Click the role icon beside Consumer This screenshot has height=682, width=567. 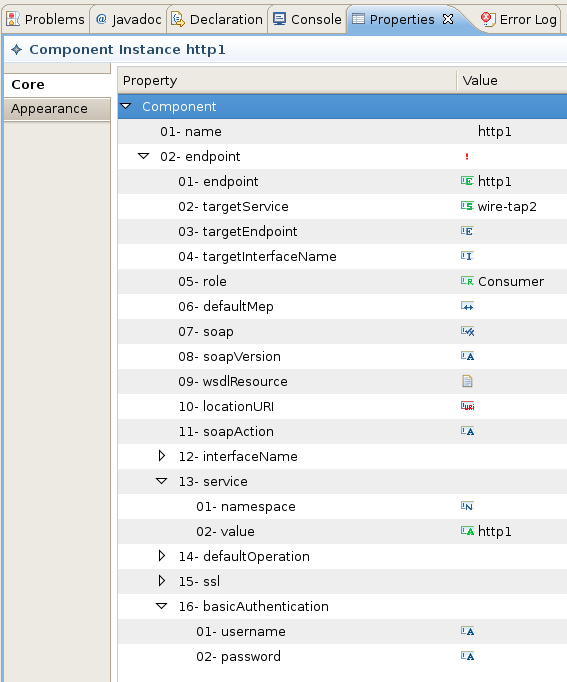tap(467, 281)
